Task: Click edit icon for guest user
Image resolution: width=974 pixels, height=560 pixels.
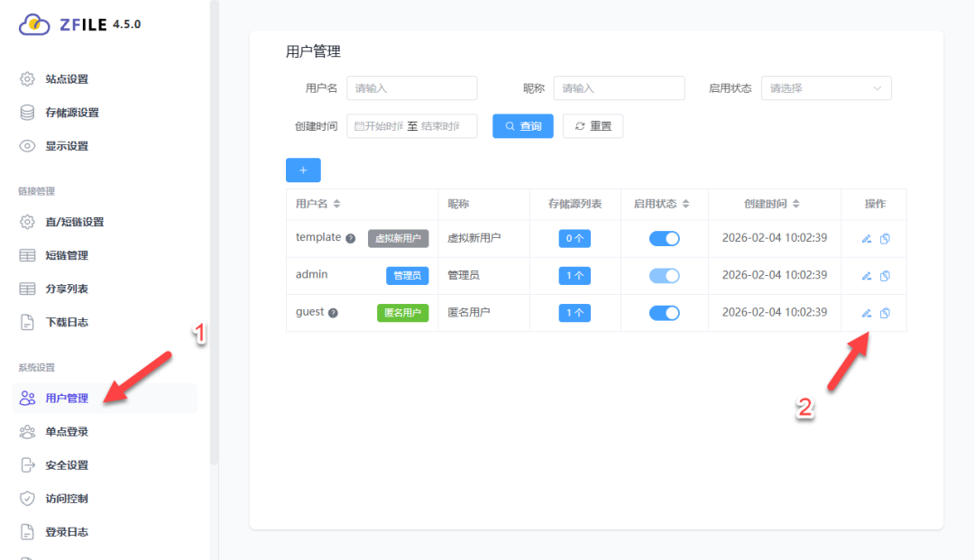Action: [x=866, y=313]
